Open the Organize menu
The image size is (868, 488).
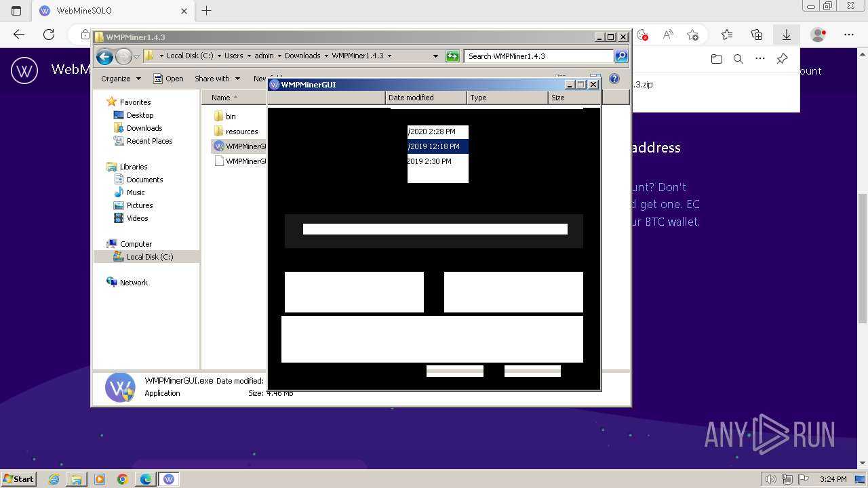click(121, 79)
